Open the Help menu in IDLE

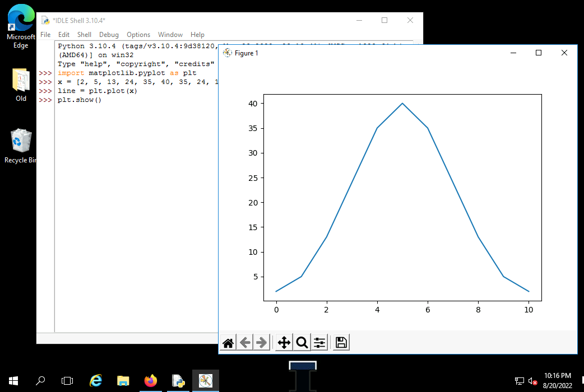coord(197,35)
